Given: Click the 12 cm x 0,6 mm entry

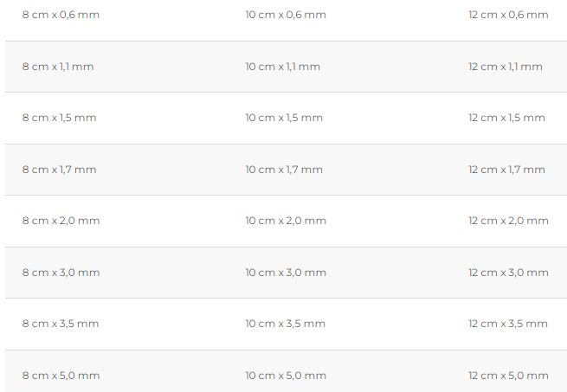Looking at the screenshot, I should (x=508, y=15).
